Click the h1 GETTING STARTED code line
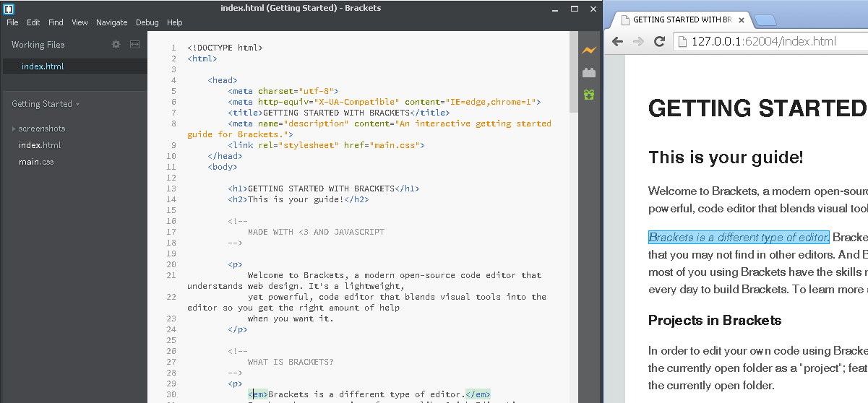 tap(323, 188)
